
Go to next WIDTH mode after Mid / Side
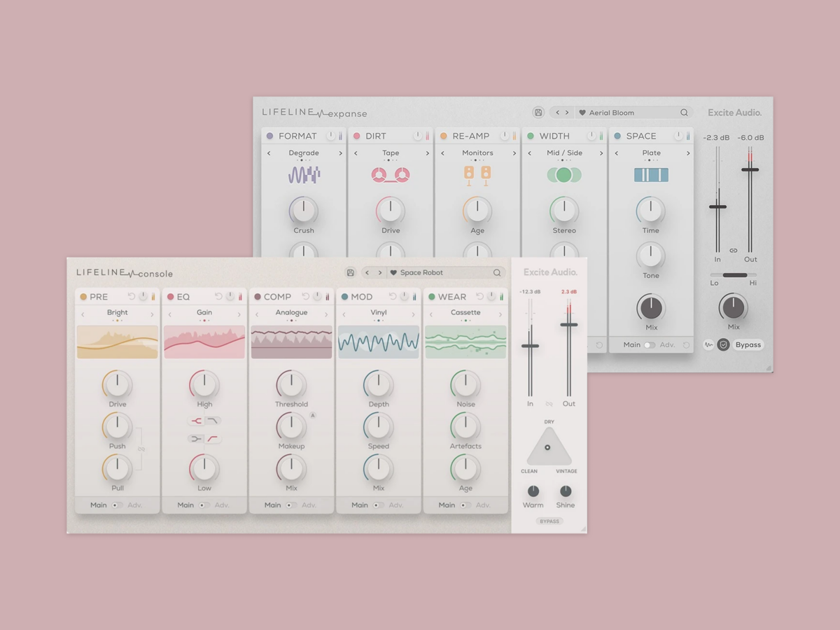(601, 153)
